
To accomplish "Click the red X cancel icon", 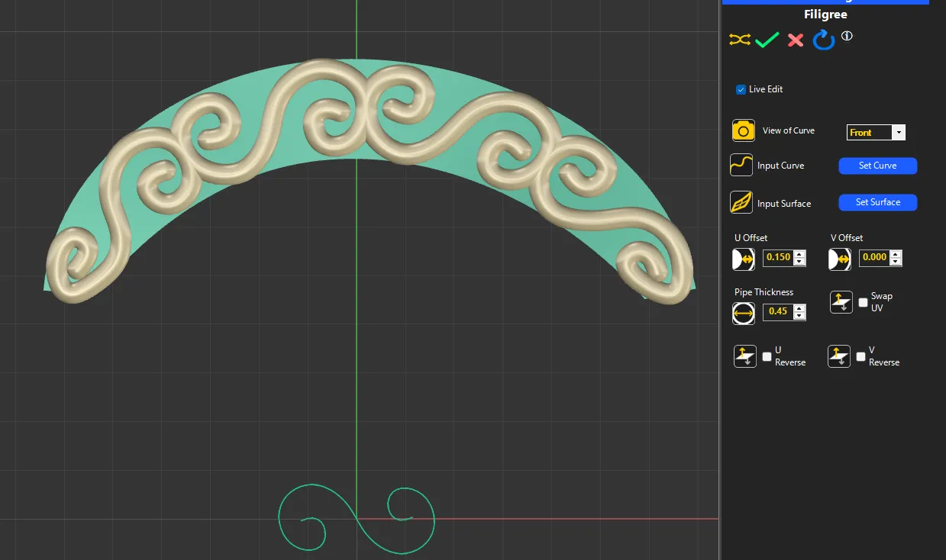I will tap(796, 40).
